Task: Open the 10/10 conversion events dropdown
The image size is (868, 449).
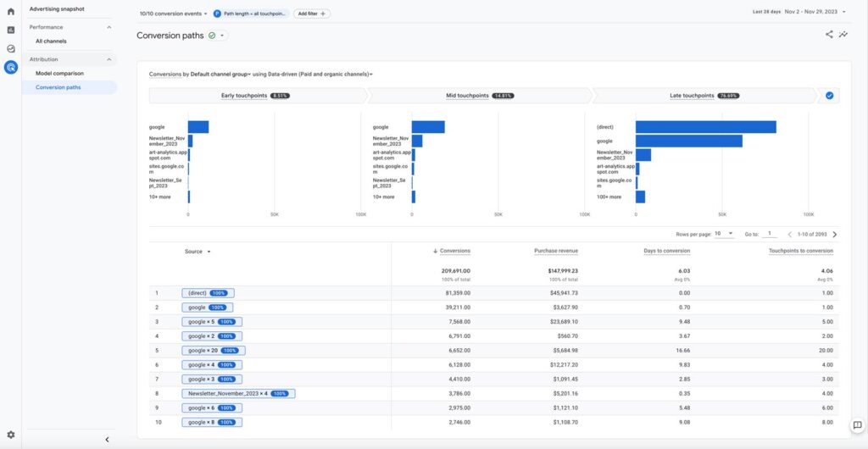Action: pyautogui.click(x=173, y=14)
